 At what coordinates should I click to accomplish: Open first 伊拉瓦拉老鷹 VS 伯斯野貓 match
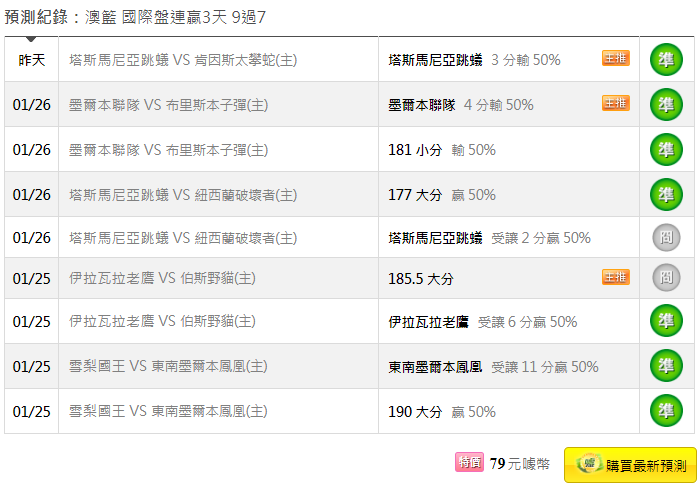point(162,278)
